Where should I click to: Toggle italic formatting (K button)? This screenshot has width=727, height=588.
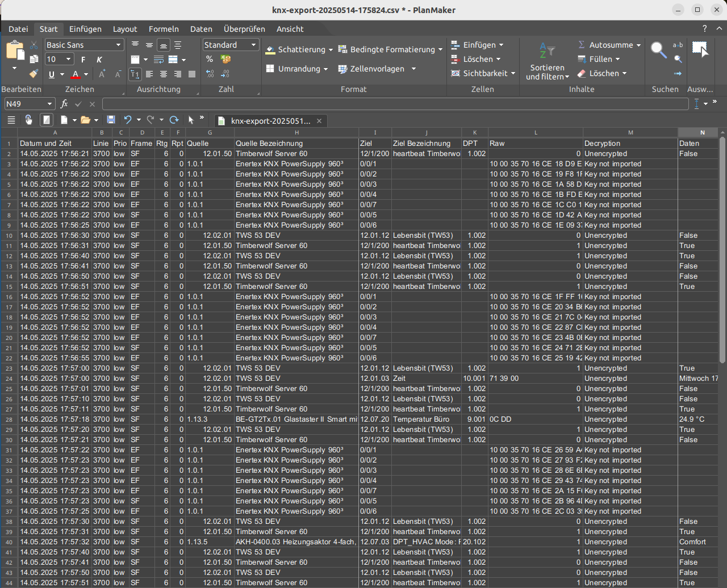(99, 60)
